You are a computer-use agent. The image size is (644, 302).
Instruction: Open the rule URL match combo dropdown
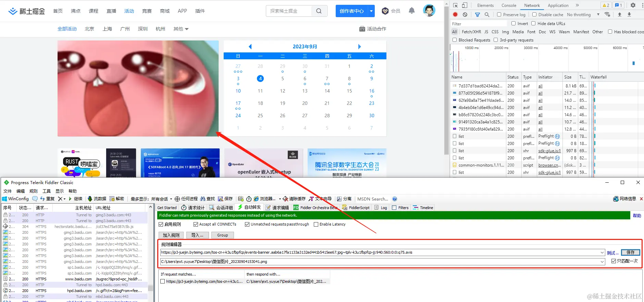(602, 252)
